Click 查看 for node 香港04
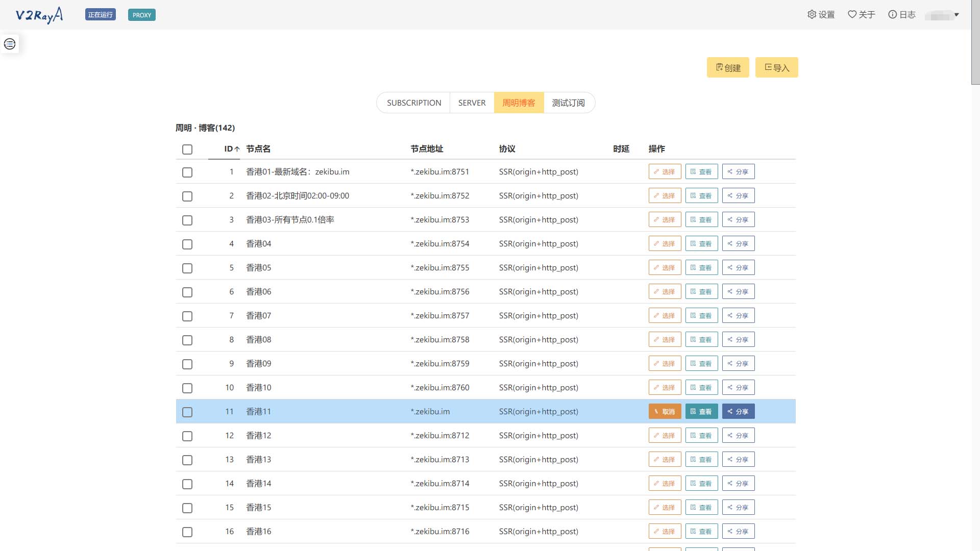The height and width of the screenshot is (551, 980). click(701, 243)
